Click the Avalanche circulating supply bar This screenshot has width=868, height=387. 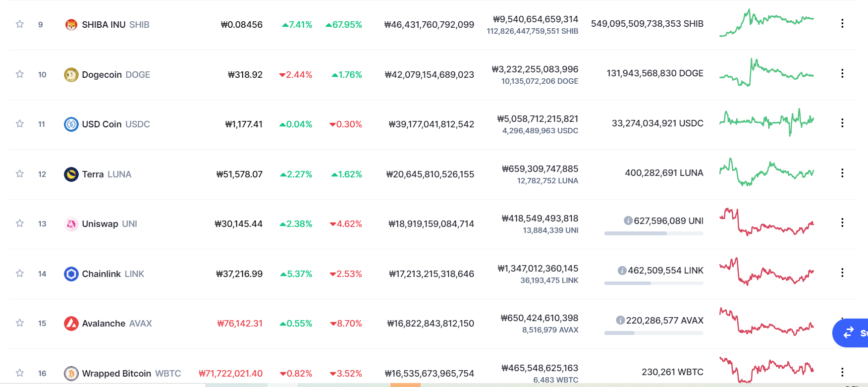654,333
